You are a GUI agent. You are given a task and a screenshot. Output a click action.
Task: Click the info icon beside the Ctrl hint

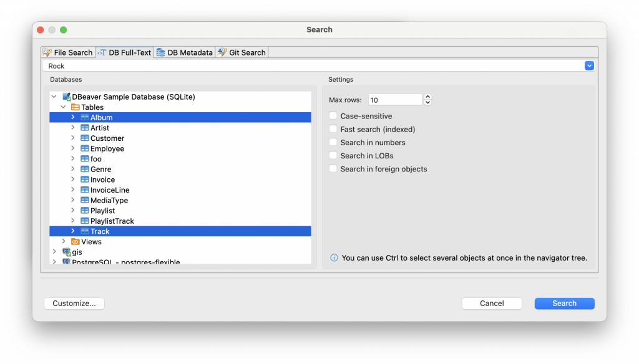tap(334, 258)
